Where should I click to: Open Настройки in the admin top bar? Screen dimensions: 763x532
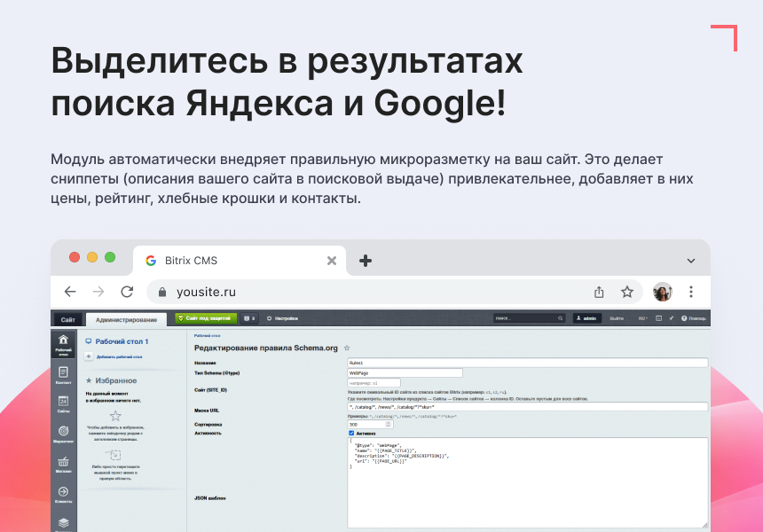[x=283, y=318]
